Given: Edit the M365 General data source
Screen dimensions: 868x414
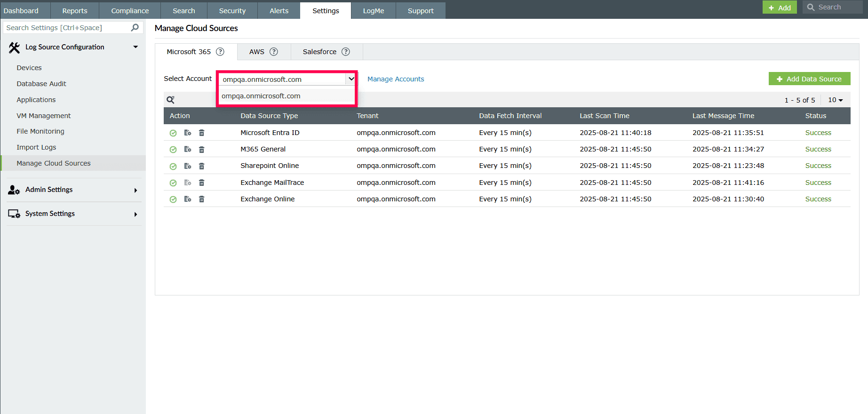Looking at the screenshot, I should pyautogui.click(x=188, y=149).
